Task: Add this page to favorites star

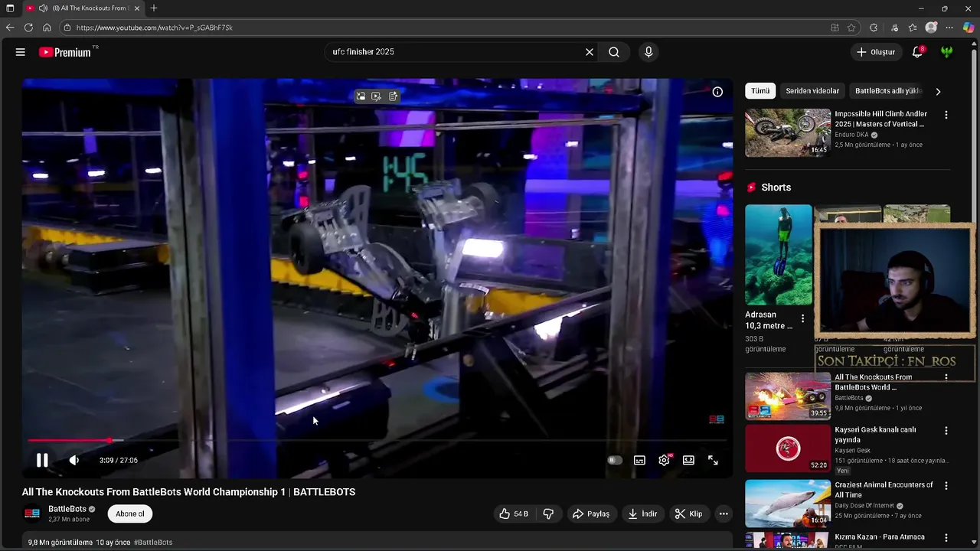Action: click(x=851, y=28)
